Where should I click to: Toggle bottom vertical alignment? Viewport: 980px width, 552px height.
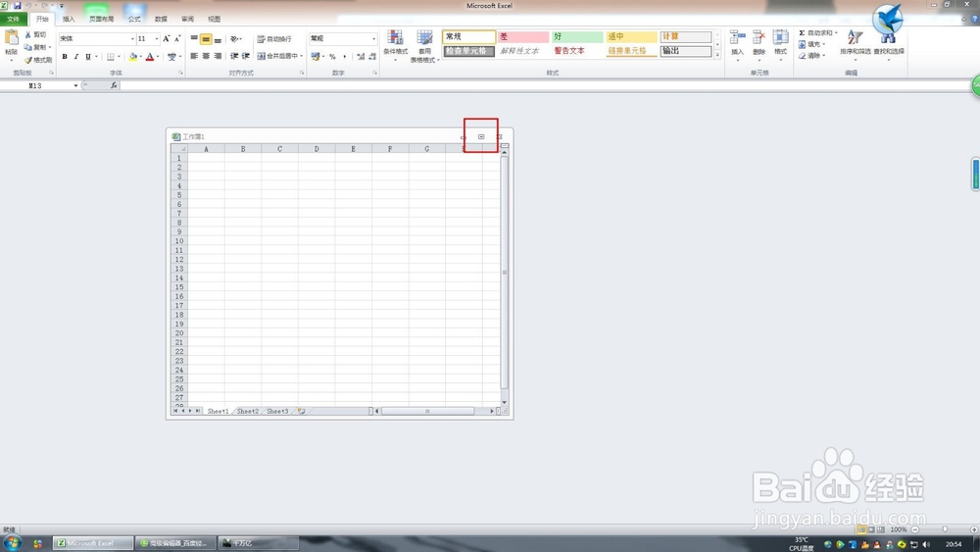[x=218, y=39]
